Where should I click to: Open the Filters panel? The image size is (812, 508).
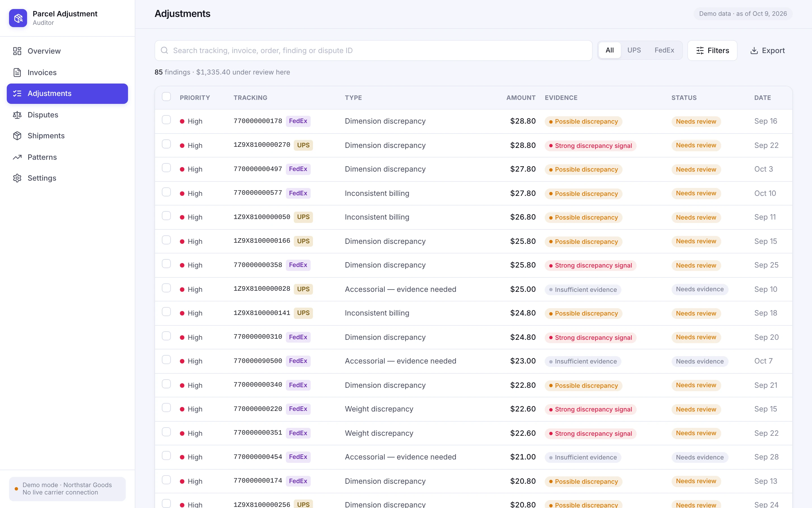click(712, 51)
